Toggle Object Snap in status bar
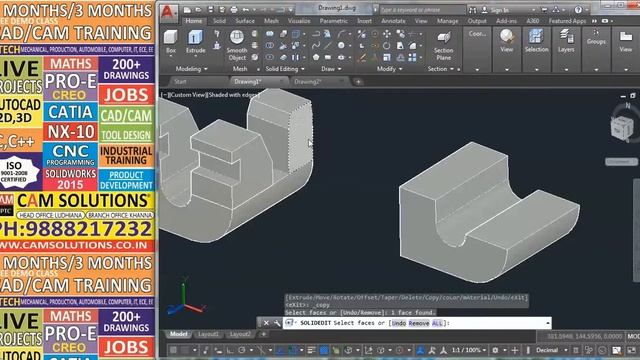 [x=293, y=350]
